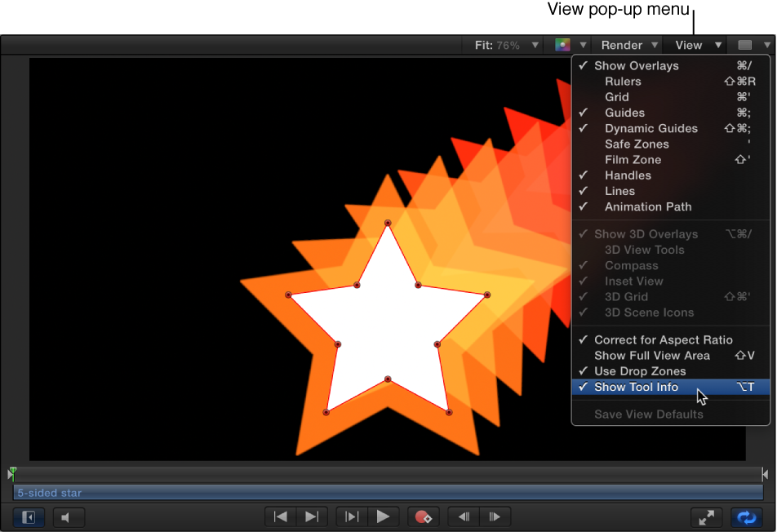
Task: Click the color adjustments swatch in the toolbar
Action: [565, 45]
